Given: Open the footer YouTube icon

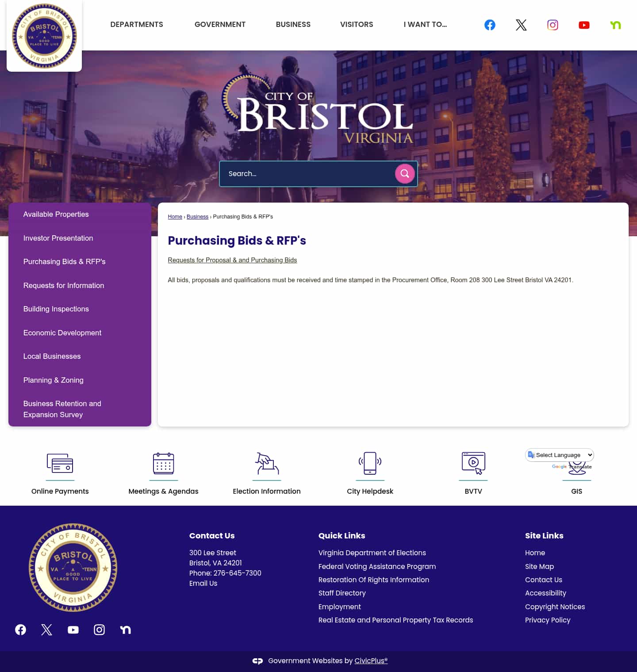Looking at the screenshot, I should click(73, 630).
